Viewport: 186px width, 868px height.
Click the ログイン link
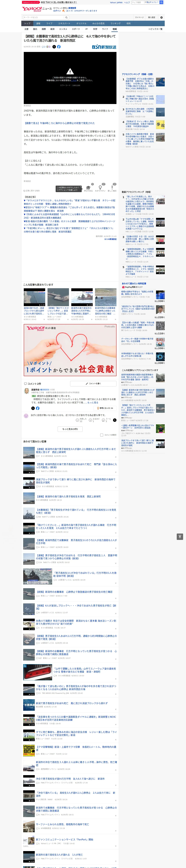tap(57, 11)
